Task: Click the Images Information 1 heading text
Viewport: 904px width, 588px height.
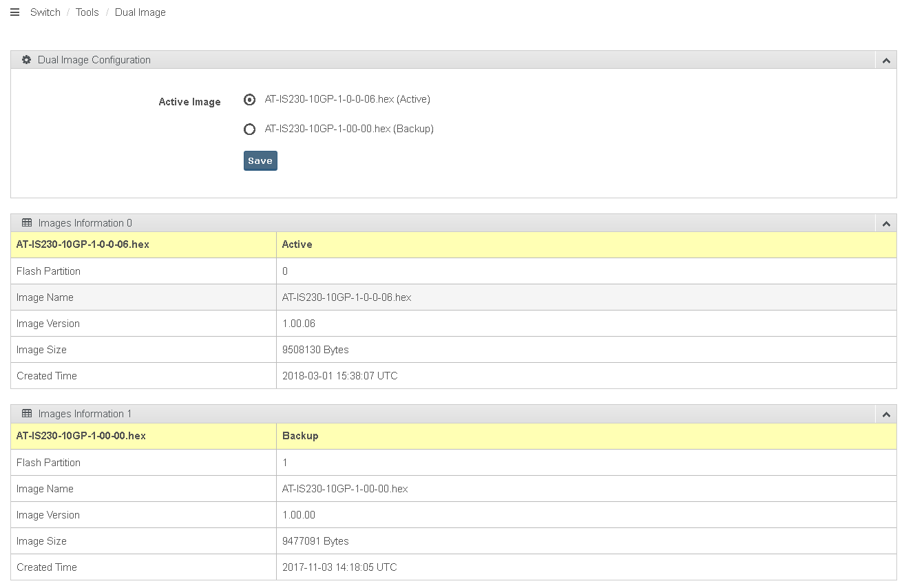Action: [x=85, y=414]
